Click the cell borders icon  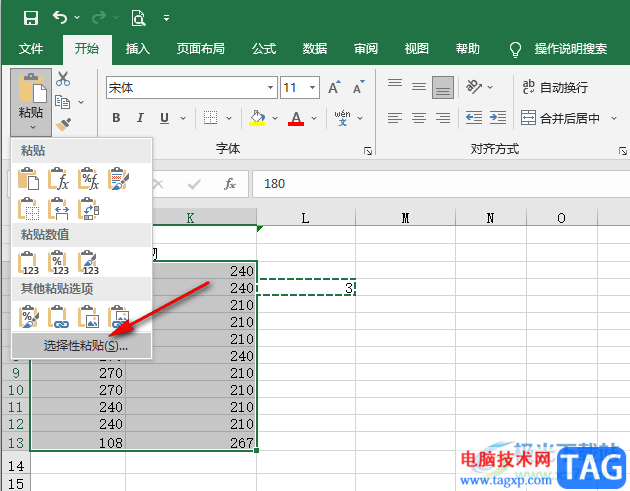click(x=211, y=118)
